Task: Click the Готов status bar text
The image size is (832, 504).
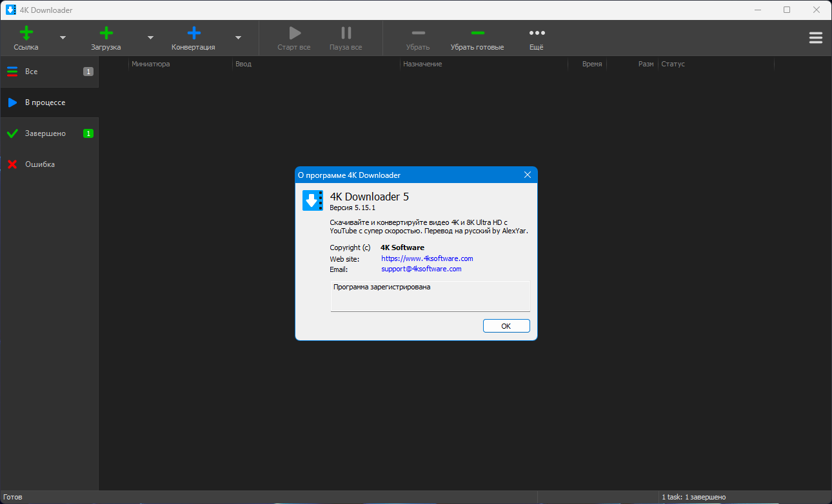Action: coord(13,497)
